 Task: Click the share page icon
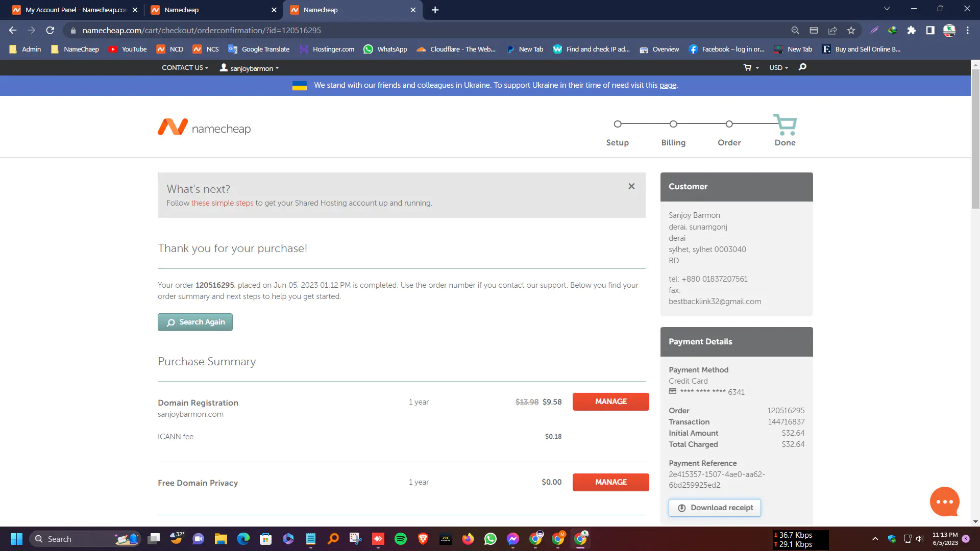tap(832, 30)
